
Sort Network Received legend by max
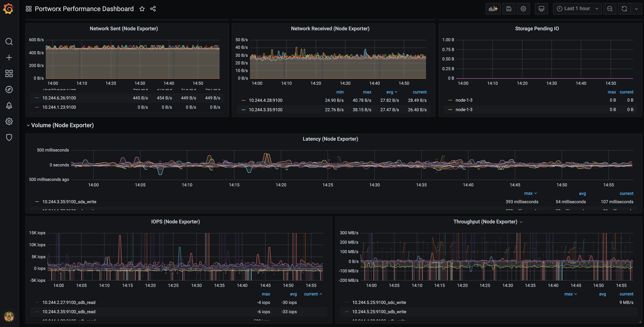367,92
